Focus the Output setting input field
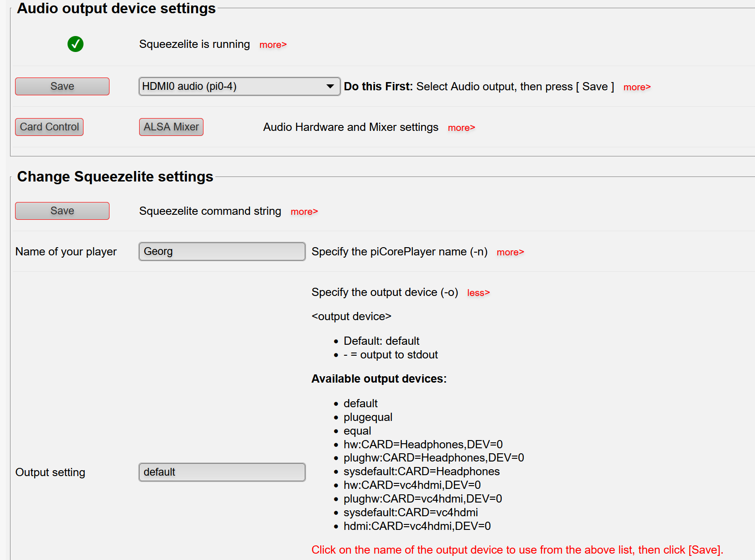Viewport: 755px width, 560px height. coord(222,472)
